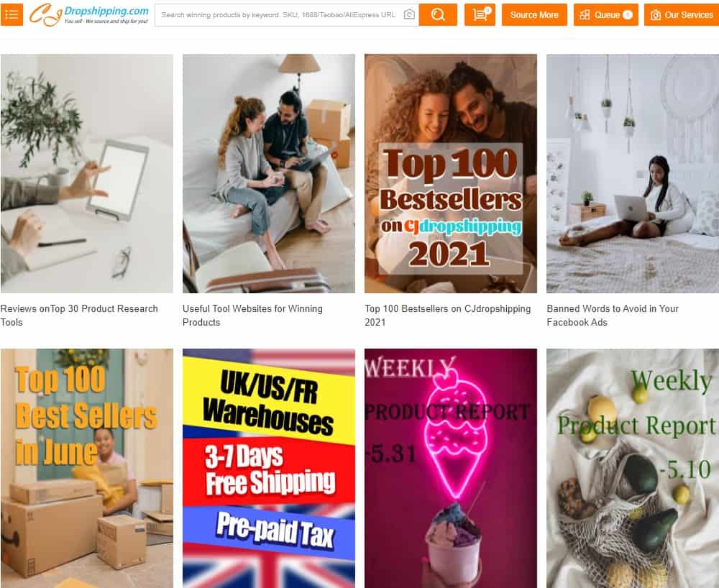719x588 pixels.
Task: Open Banned Words to Avoid in Facebook Ads link
Action: [x=613, y=316]
